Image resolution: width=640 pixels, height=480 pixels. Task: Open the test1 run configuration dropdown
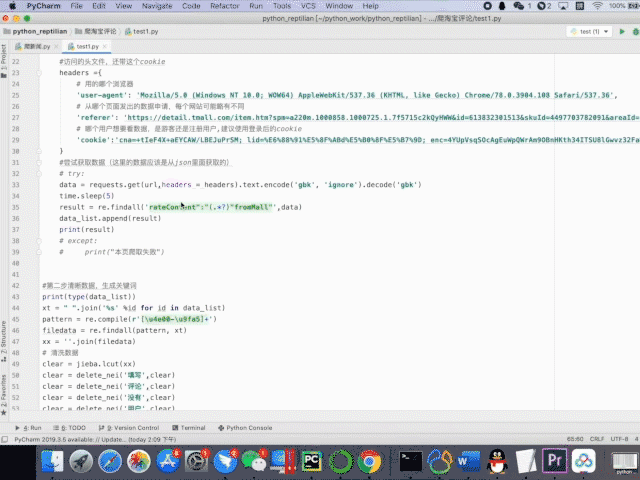[x=589, y=32]
